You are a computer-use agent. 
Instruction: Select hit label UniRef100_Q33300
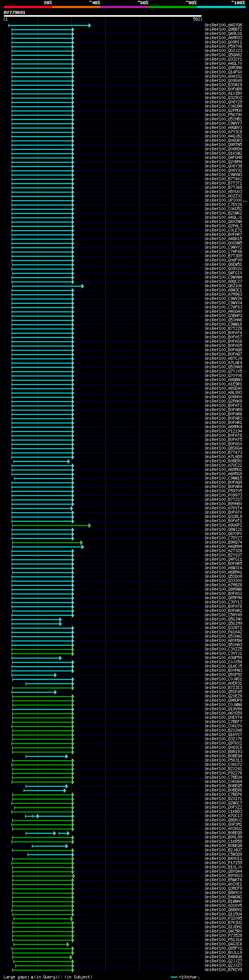223,581
